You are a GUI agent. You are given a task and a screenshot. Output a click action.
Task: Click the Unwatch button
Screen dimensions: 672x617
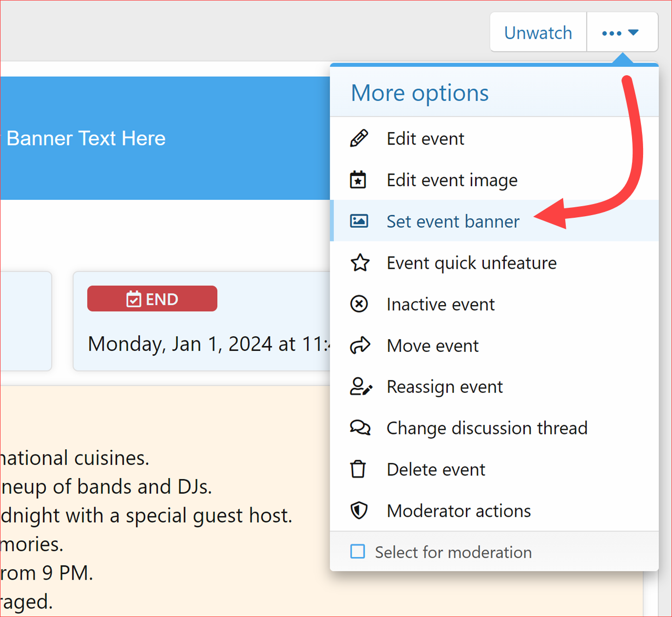(538, 33)
